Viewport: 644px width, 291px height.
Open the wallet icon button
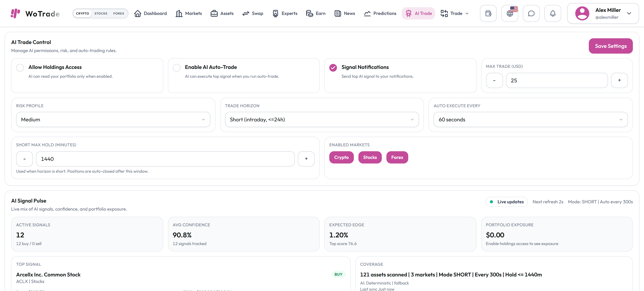(x=488, y=13)
